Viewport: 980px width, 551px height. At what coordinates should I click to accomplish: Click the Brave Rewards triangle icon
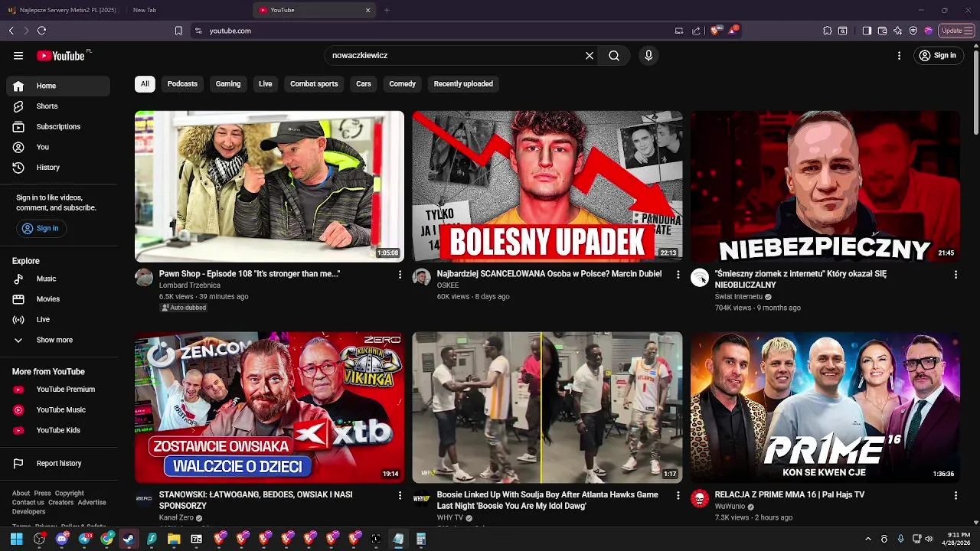[733, 31]
